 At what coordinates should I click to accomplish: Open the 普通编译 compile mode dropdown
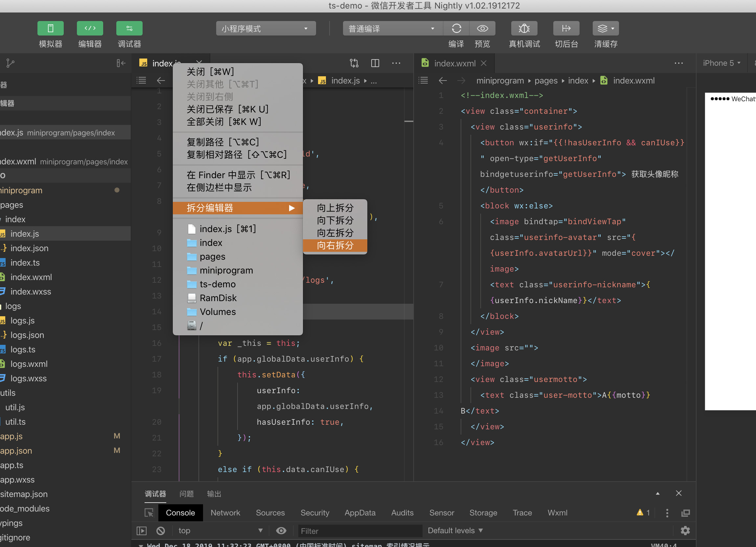coord(393,28)
